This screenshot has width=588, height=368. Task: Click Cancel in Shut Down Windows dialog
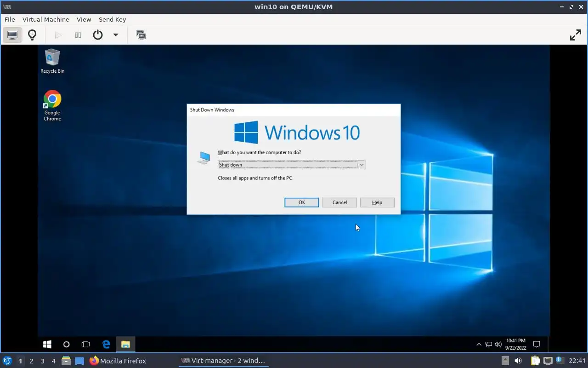click(340, 202)
